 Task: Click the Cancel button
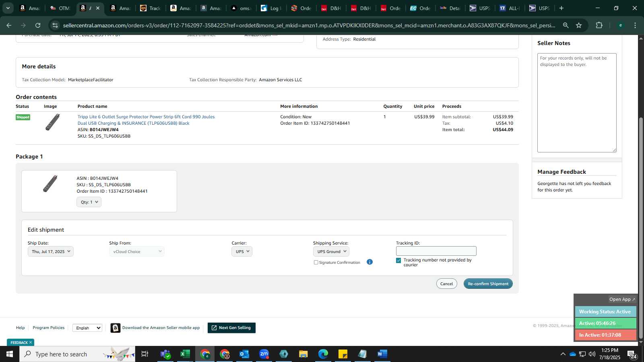446,284
